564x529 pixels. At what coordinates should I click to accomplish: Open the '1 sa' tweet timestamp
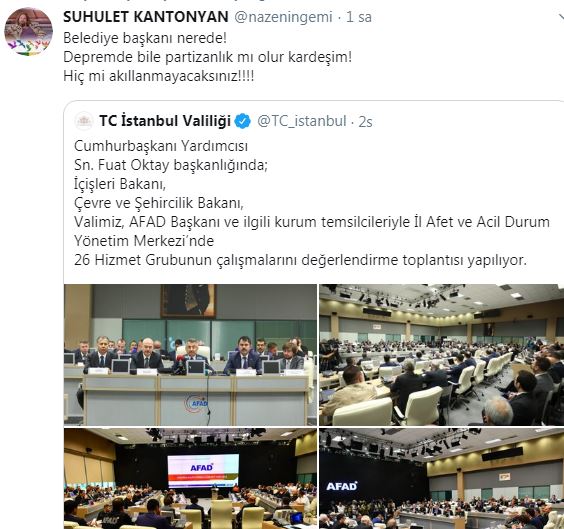(359, 17)
